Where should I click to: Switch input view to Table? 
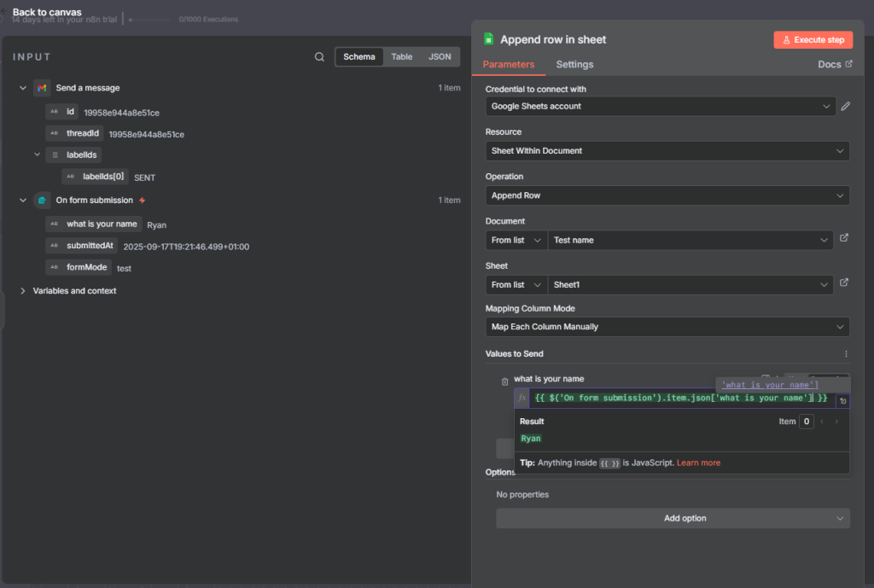(401, 57)
